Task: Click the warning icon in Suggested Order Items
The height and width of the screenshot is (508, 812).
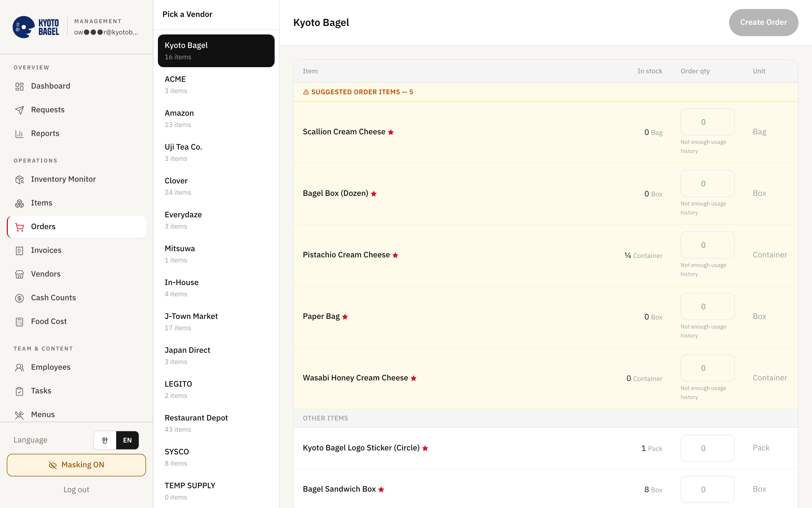Action: 306,92
